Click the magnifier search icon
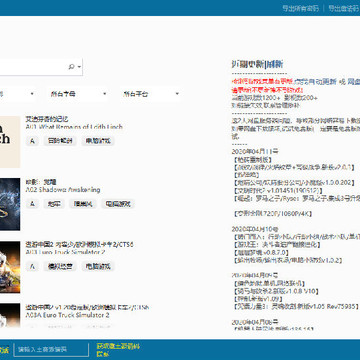Viewport: 360px width, 360px height. point(71,67)
